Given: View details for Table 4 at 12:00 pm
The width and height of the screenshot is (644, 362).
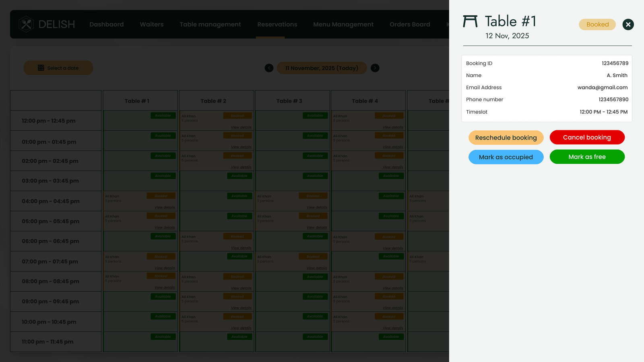Looking at the screenshot, I should [393, 127].
